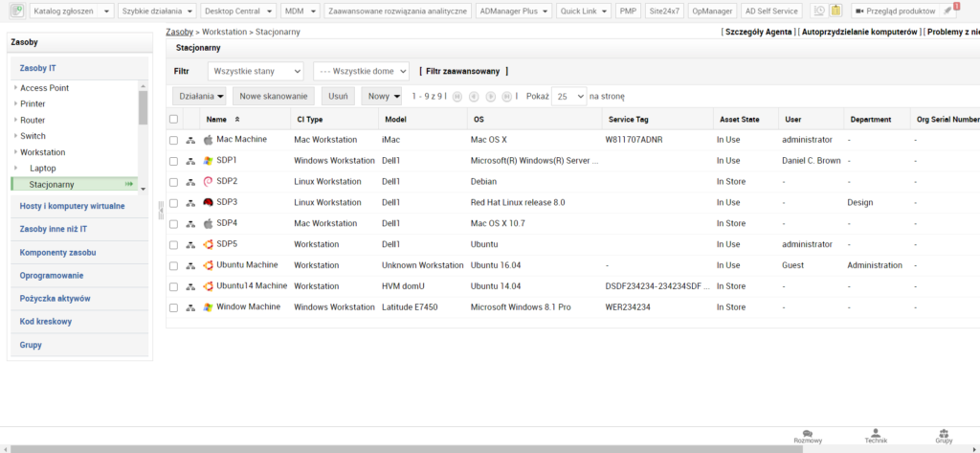Screen dimensions: 980x453
Task: Click the yellow notes icon in top toolbar
Action: (835, 11)
